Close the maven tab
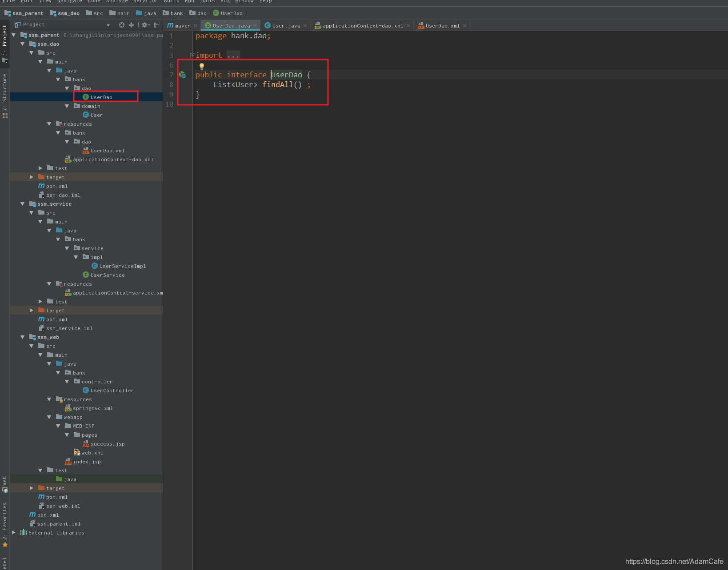 click(x=195, y=26)
